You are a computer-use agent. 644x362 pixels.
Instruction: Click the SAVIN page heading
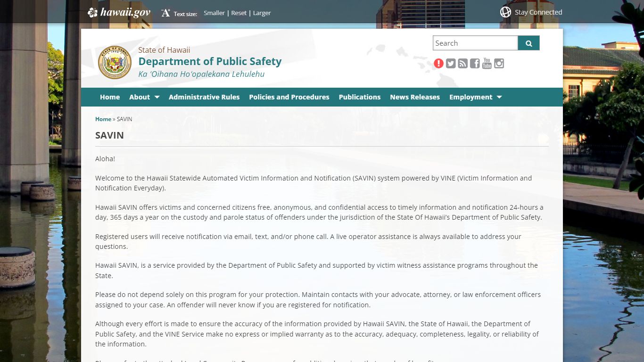click(x=109, y=135)
